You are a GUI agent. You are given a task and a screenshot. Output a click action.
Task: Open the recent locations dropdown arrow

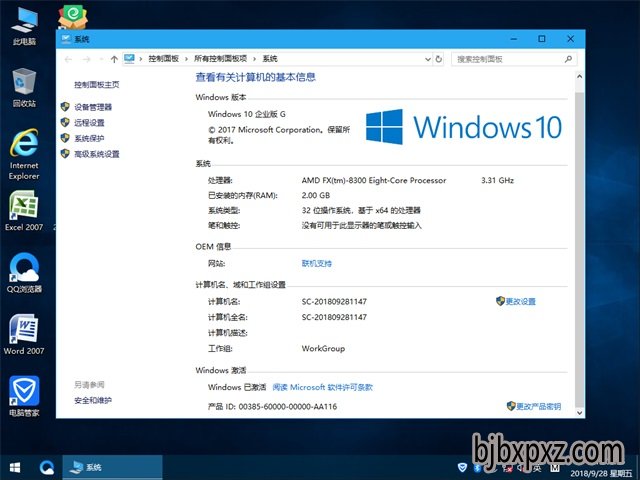coord(101,59)
